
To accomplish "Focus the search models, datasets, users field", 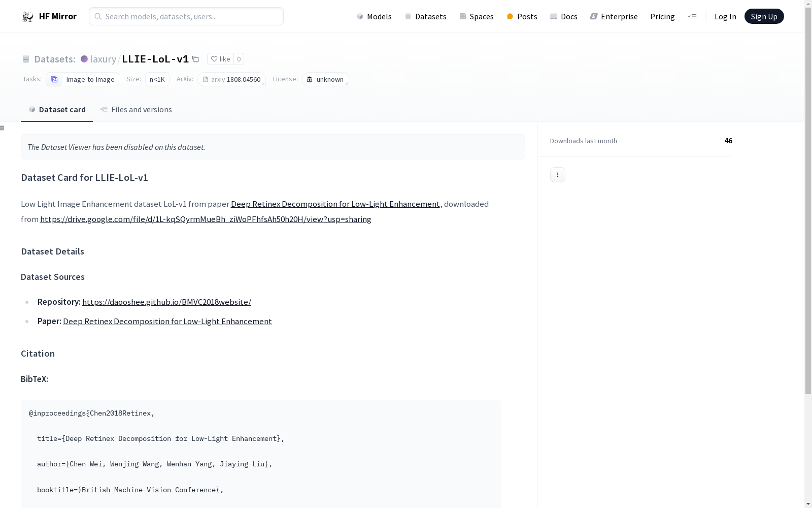I will pyautogui.click(x=186, y=16).
